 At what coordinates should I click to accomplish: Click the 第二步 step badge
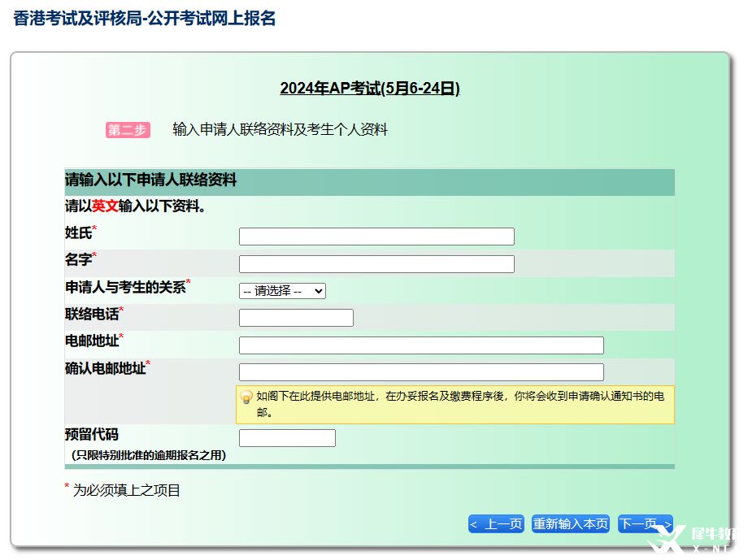127,129
